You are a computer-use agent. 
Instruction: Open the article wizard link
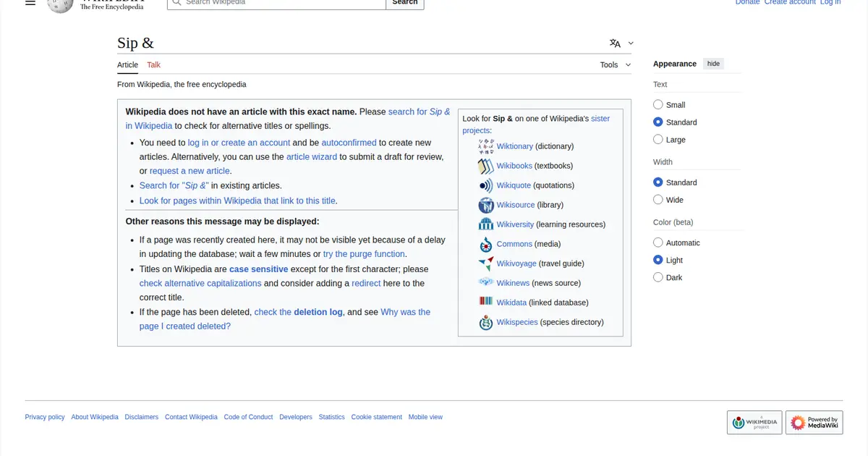pyautogui.click(x=311, y=157)
